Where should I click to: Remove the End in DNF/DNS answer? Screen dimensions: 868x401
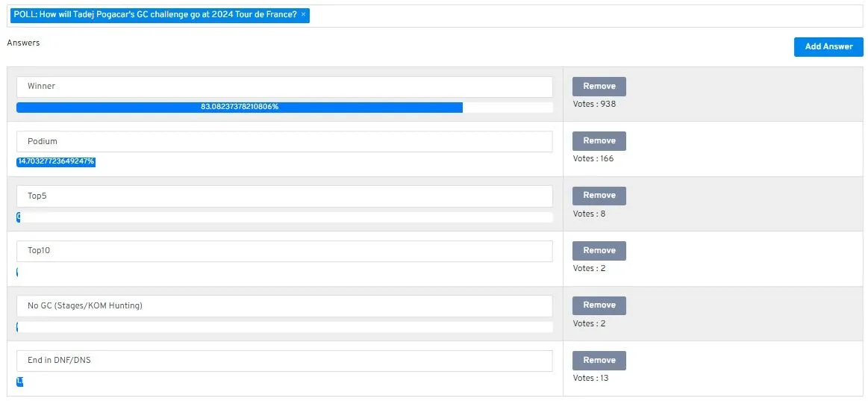click(x=599, y=361)
